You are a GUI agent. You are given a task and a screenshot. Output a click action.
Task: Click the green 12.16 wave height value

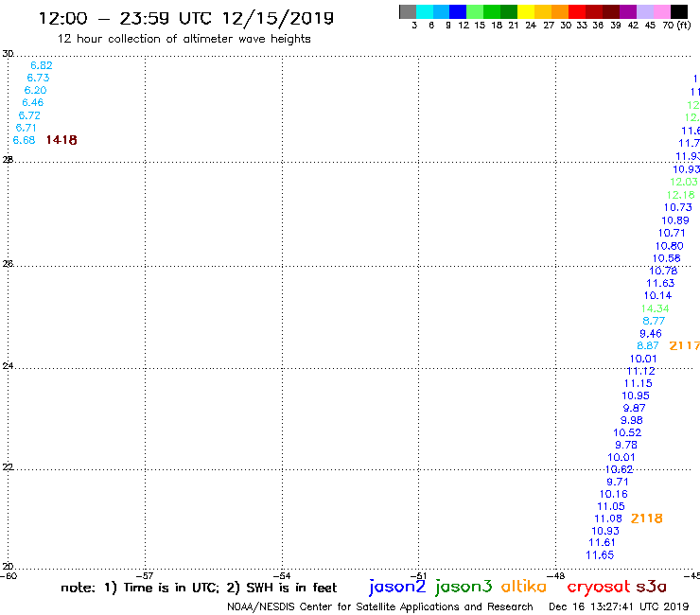(680, 195)
